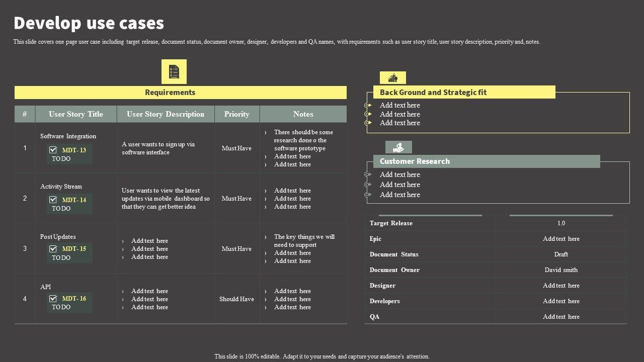The height and width of the screenshot is (362, 644).
Task: Click the slide description paragraph under the title
Action: [x=277, y=42]
